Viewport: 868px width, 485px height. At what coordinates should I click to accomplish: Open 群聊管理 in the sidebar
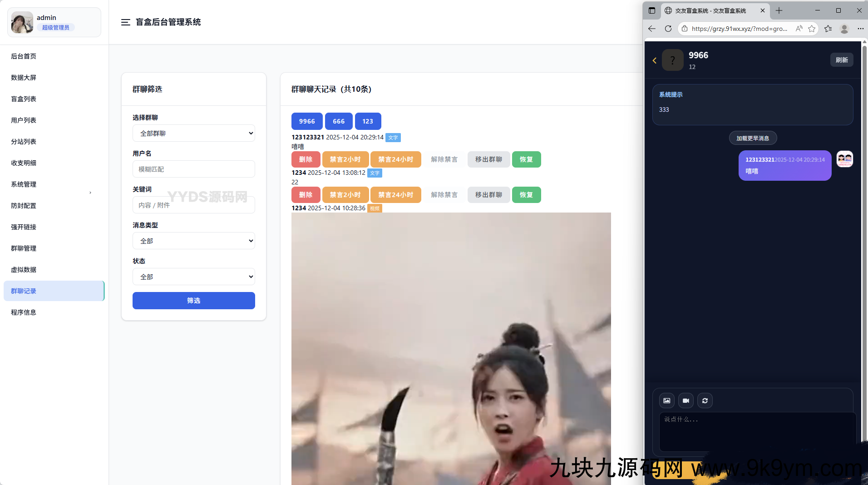tap(24, 248)
